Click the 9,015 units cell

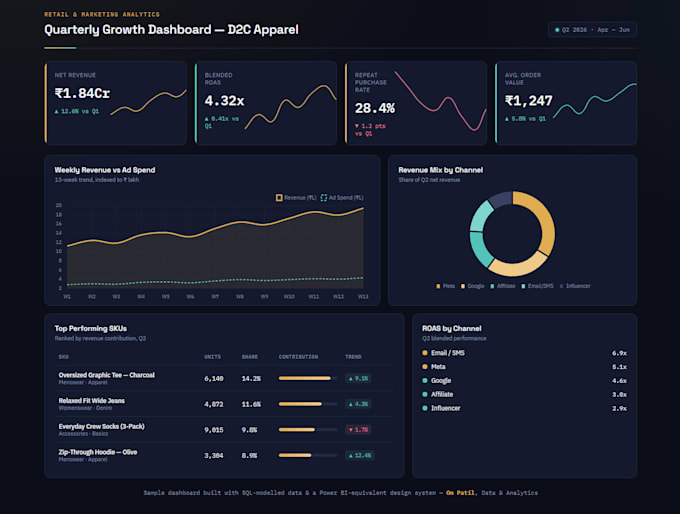tap(214, 430)
